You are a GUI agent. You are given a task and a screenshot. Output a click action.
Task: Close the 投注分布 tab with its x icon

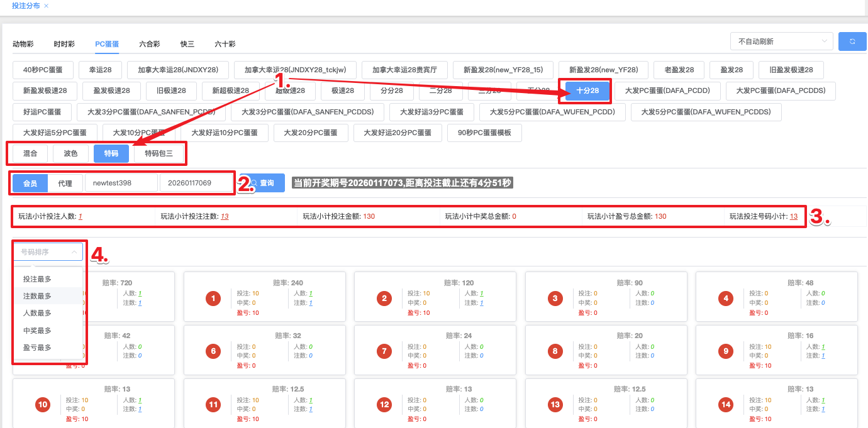(46, 6)
